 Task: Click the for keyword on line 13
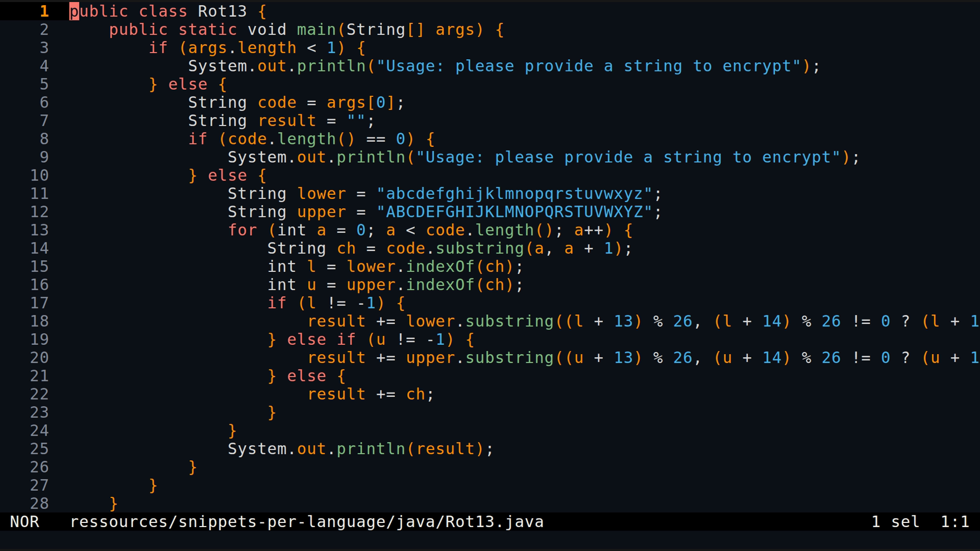click(x=242, y=230)
